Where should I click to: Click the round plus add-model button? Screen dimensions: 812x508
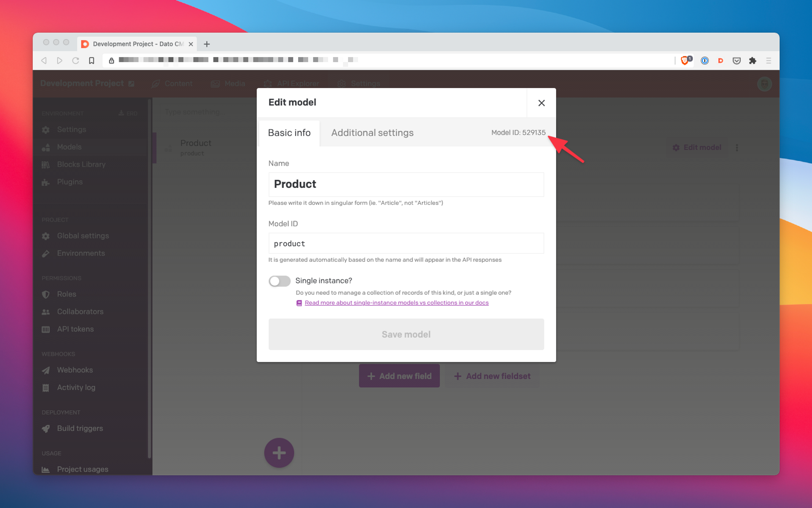(279, 453)
